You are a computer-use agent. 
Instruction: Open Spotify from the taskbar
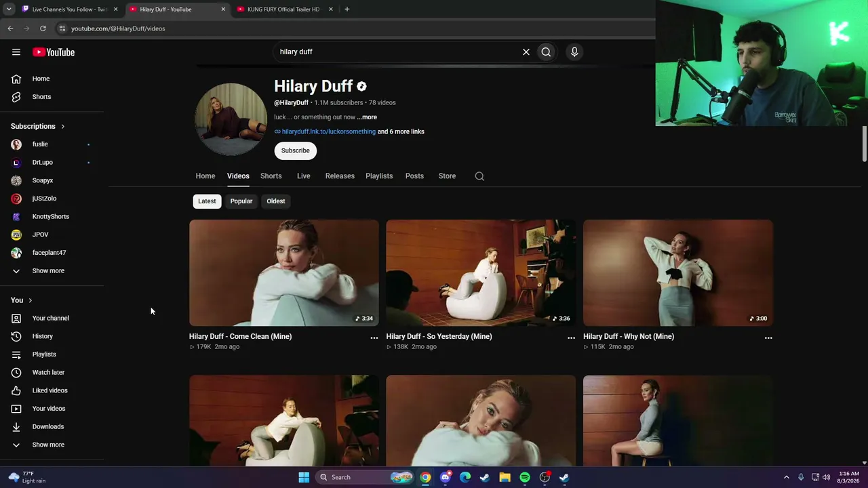(x=525, y=477)
